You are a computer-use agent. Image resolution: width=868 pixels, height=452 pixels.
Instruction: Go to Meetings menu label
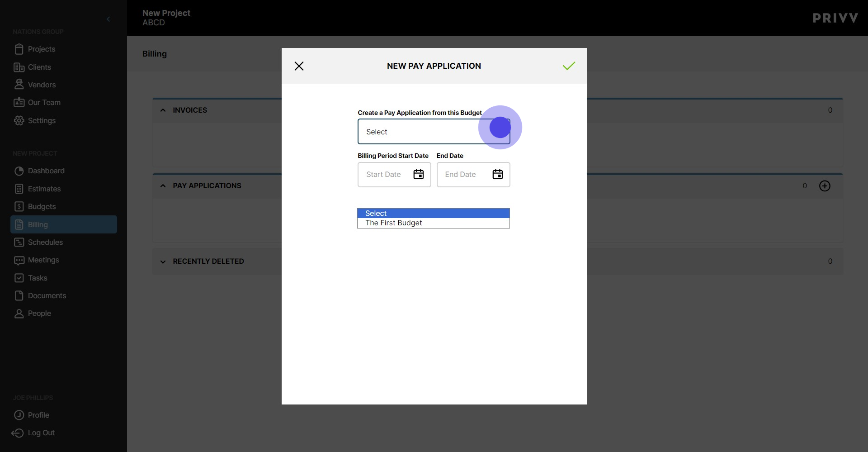pos(43,260)
